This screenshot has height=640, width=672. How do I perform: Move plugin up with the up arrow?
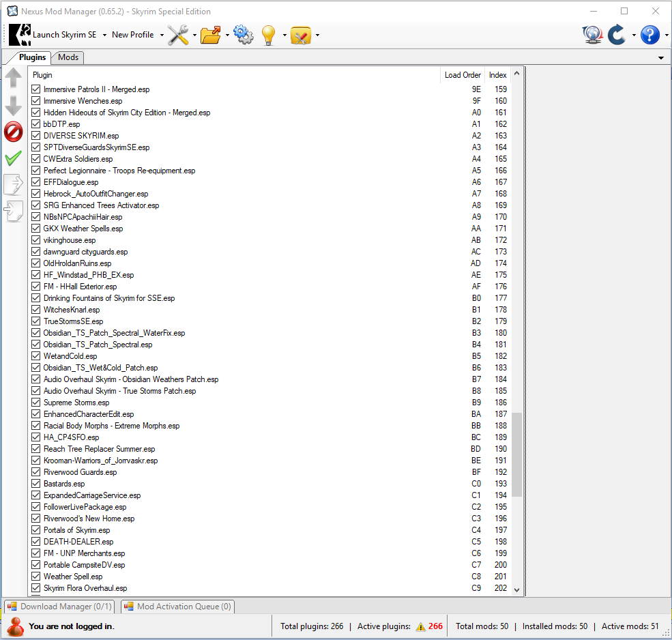(x=13, y=78)
